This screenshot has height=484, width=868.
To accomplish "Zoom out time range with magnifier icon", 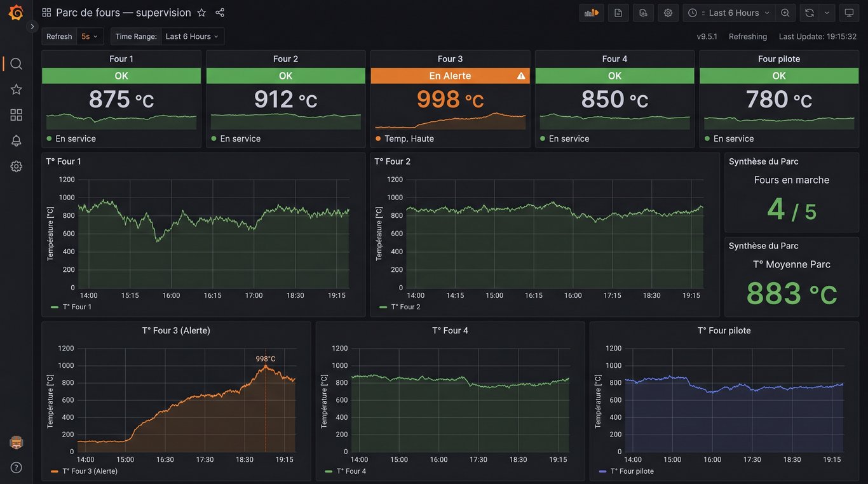I will click(x=785, y=13).
